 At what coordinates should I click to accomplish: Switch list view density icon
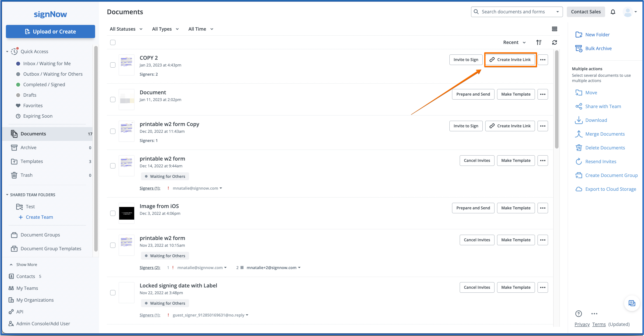pos(554,29)
